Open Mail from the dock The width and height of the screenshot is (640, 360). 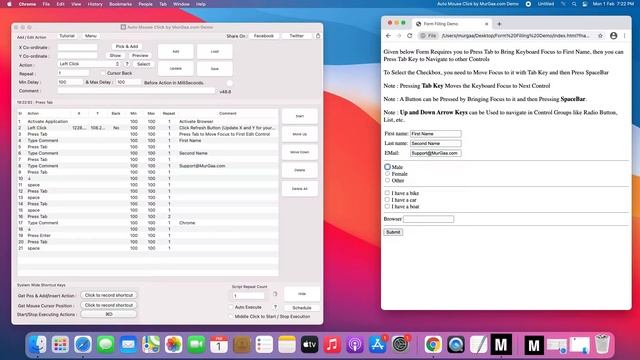coord(128,344)
